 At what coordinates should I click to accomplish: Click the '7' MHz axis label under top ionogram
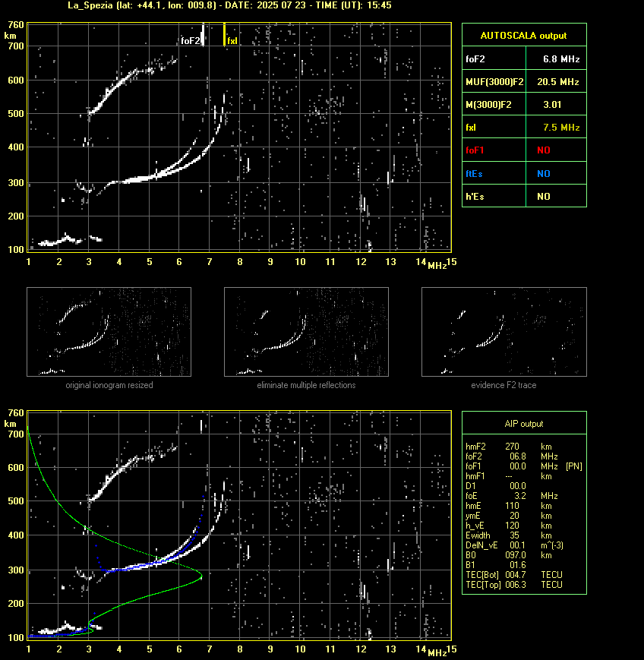tap(209, 262)
